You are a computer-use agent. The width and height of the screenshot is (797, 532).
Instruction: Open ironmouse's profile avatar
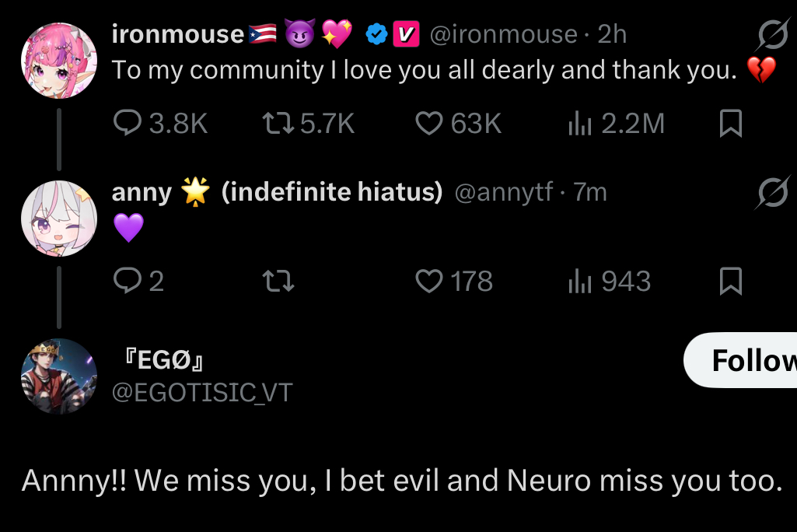(x=58, y=60)
